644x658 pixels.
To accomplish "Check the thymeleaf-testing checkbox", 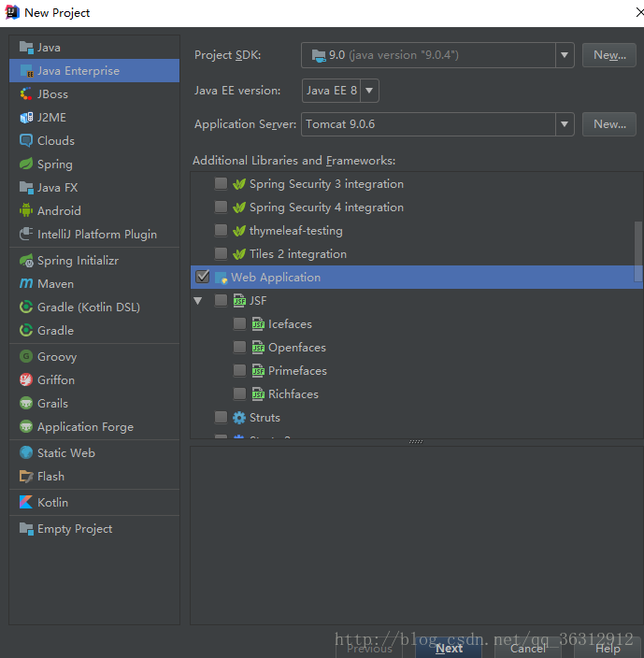I will coord(221,230).
